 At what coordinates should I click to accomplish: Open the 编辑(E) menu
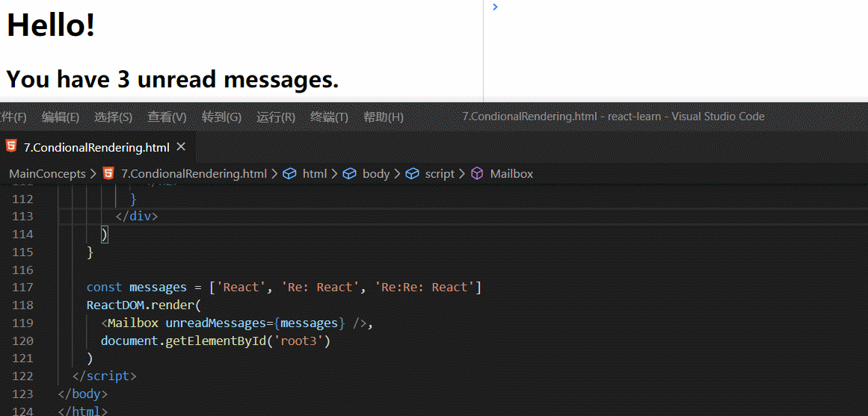click(x=61, y=117)
